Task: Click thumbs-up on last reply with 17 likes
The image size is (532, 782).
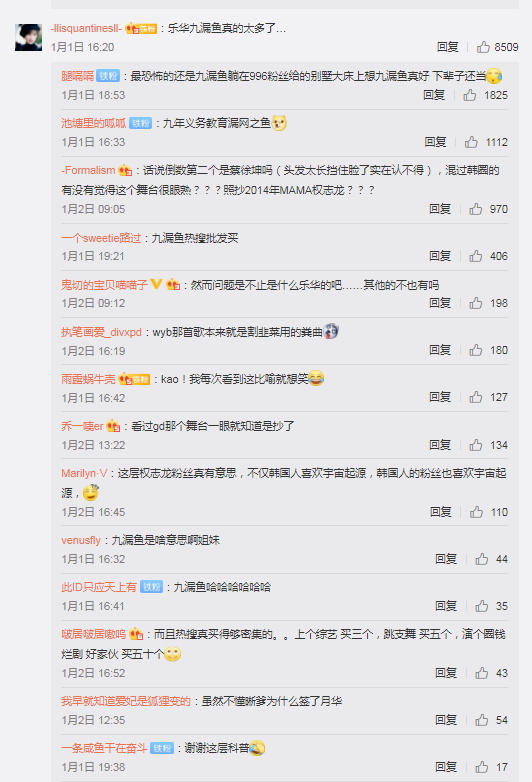Action: click(x=482, y=767)
